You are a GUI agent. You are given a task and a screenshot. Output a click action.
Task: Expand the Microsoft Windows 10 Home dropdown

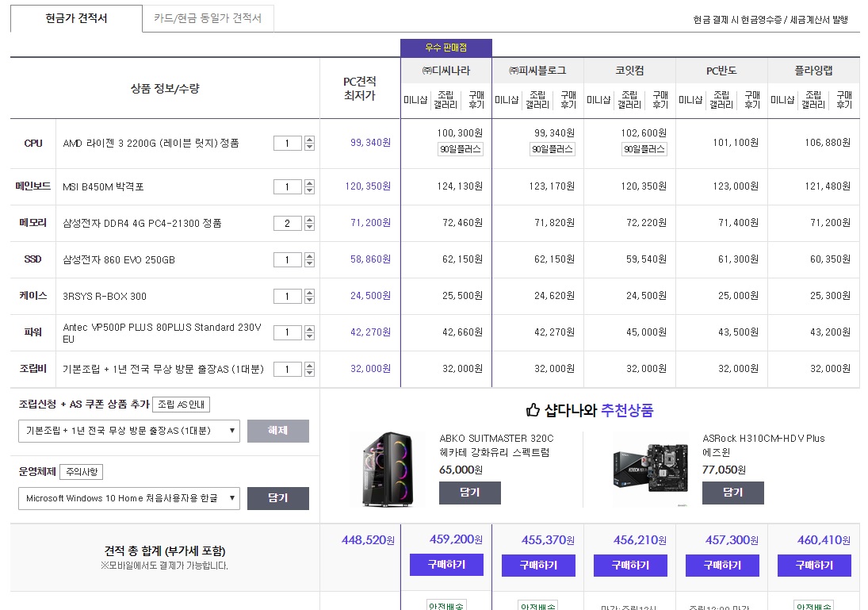coord(129,499)
